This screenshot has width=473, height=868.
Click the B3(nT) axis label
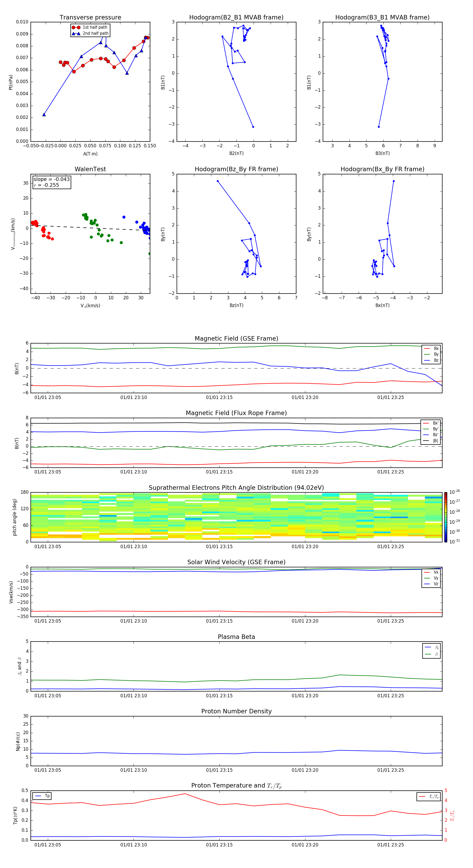coord(382,153)
